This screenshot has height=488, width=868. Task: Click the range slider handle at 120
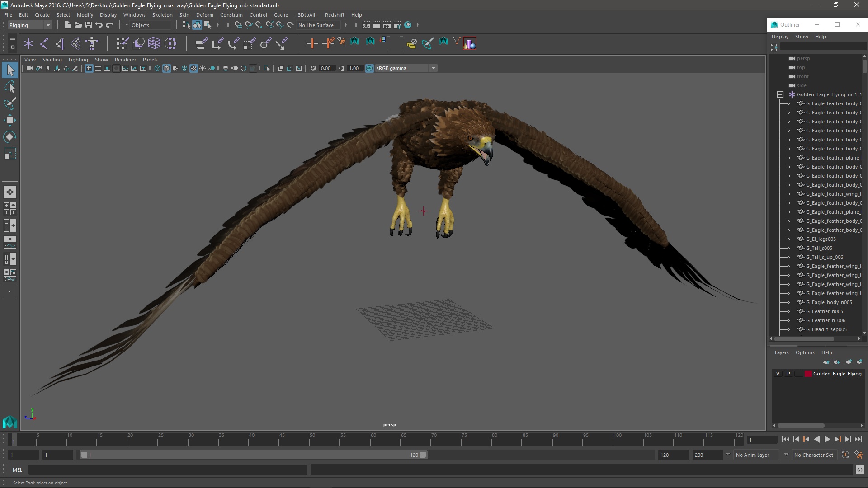coord(423,455)
